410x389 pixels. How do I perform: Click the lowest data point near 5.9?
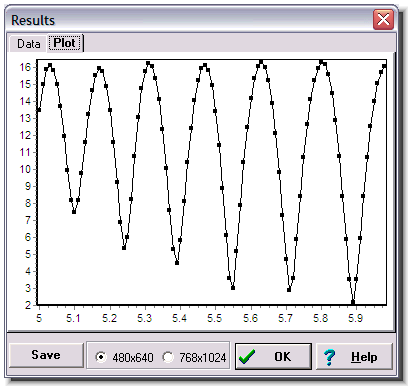click(x=353, y=302)
